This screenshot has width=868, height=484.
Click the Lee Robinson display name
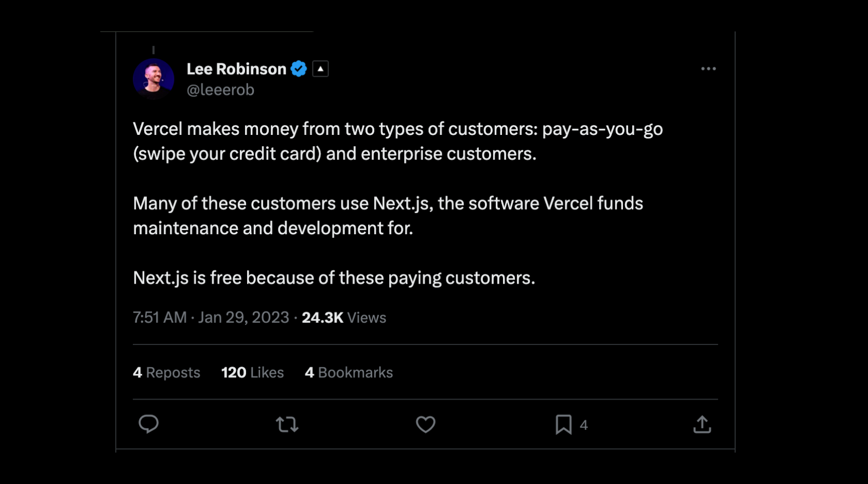coord(236,69)
